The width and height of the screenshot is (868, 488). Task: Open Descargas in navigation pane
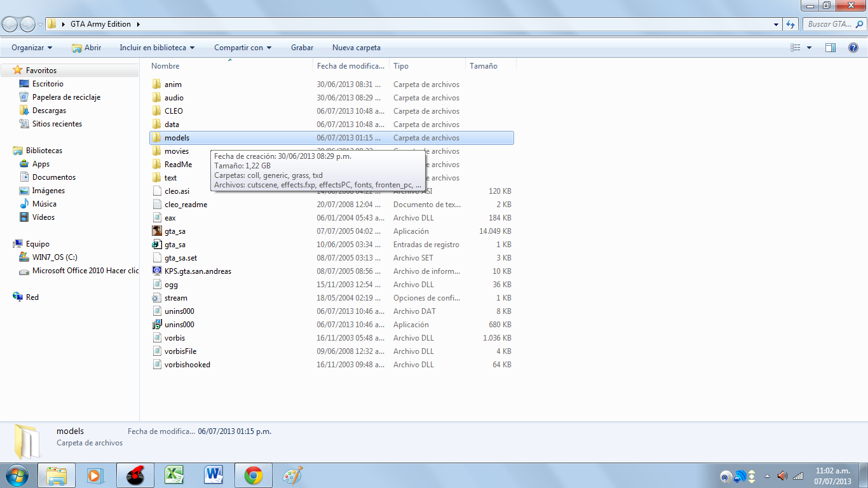coord(49,111)
